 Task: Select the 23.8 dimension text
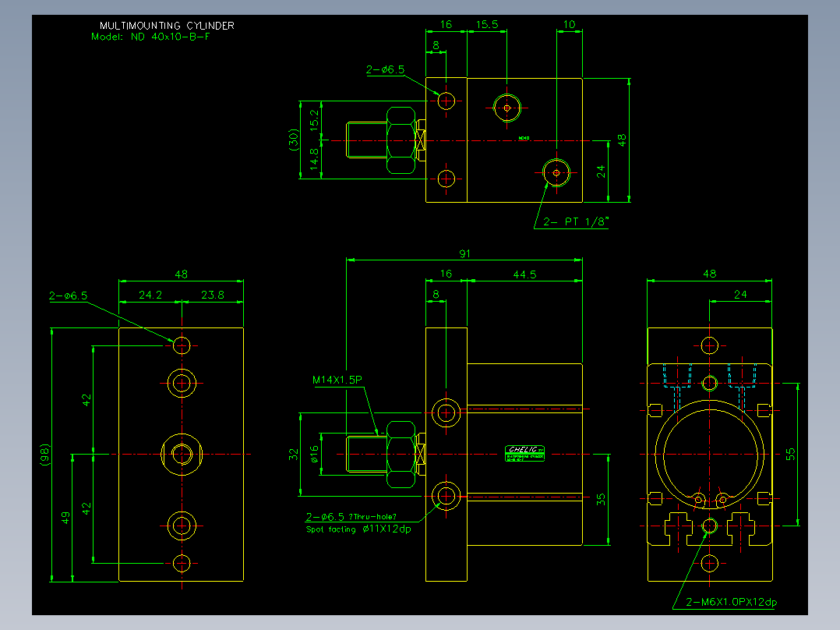point(213,295)
